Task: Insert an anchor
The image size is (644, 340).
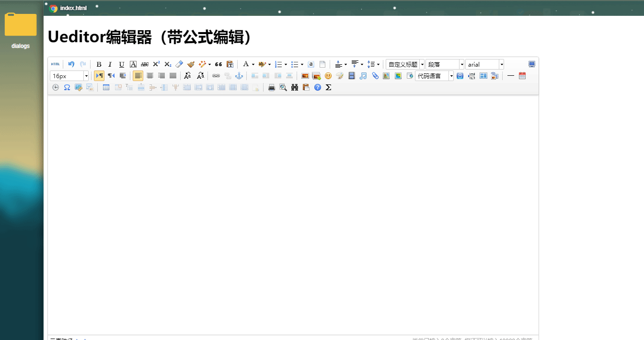Action: [x=239, y=76]
